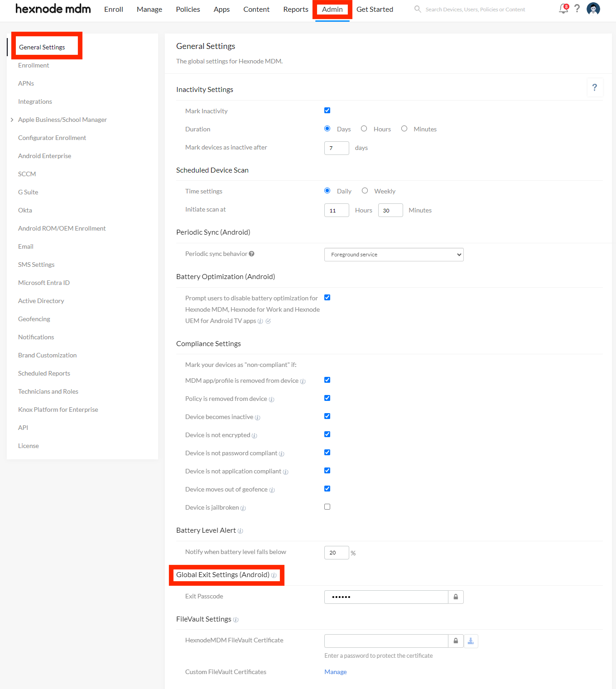
Task: Switch to the Admin tab
Action: [x=332, y=9]
